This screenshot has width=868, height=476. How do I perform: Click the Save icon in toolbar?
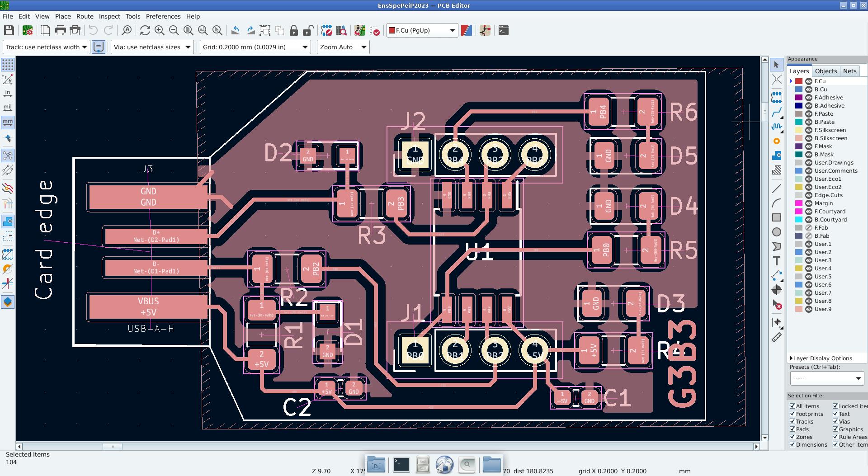pos(9,30)
